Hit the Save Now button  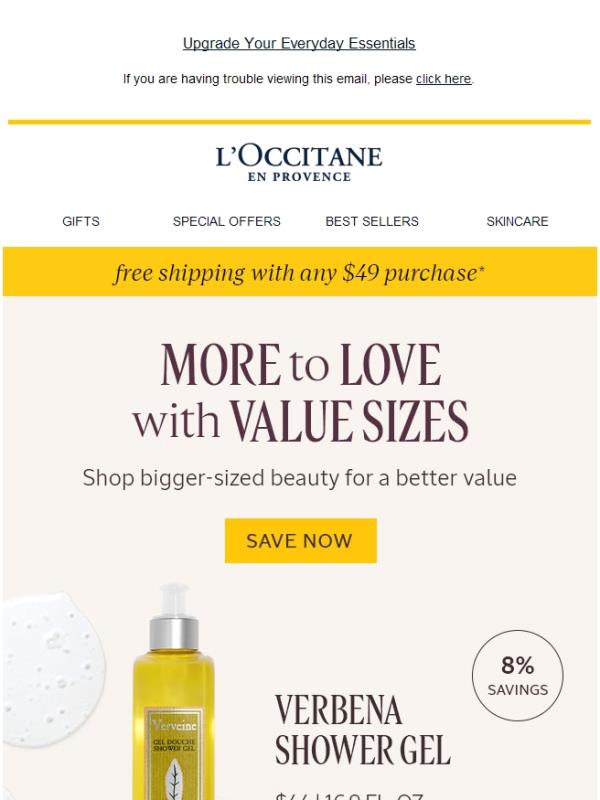[301, 541]
